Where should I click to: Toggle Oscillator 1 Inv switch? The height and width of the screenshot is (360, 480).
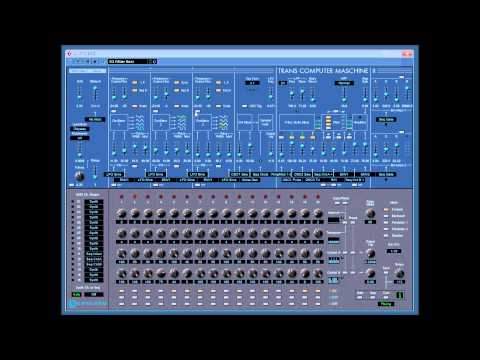point(134,106)
